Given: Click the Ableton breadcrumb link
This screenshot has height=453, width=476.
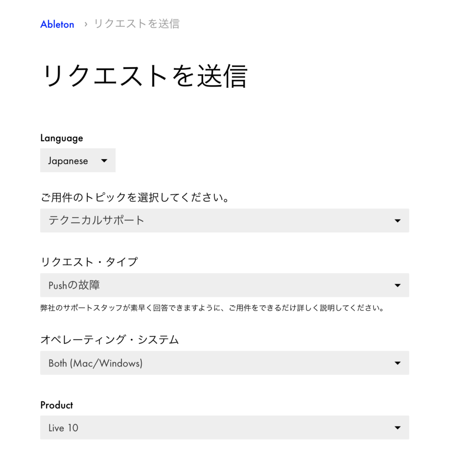Looking at the screenshot, I should 57,24.
